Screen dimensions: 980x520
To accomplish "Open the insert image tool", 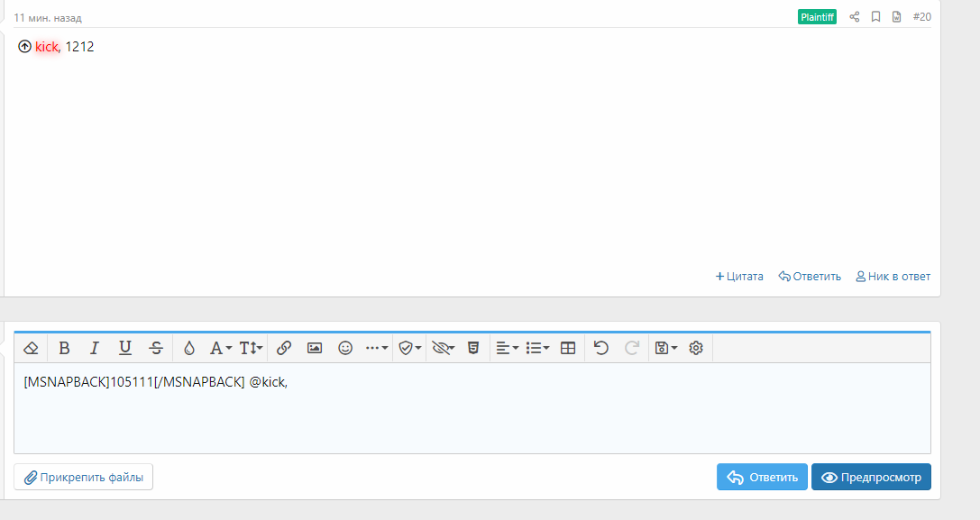I will tap(315, 348).
